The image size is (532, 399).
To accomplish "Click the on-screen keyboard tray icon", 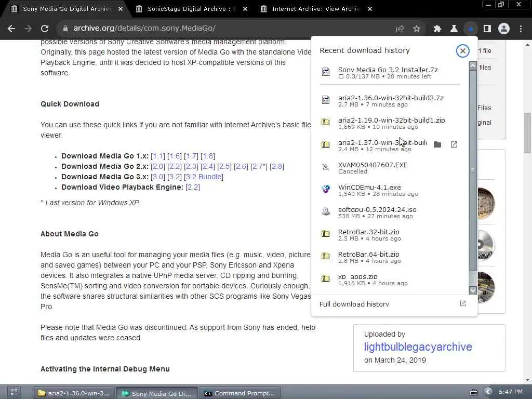I will [474, 392].
